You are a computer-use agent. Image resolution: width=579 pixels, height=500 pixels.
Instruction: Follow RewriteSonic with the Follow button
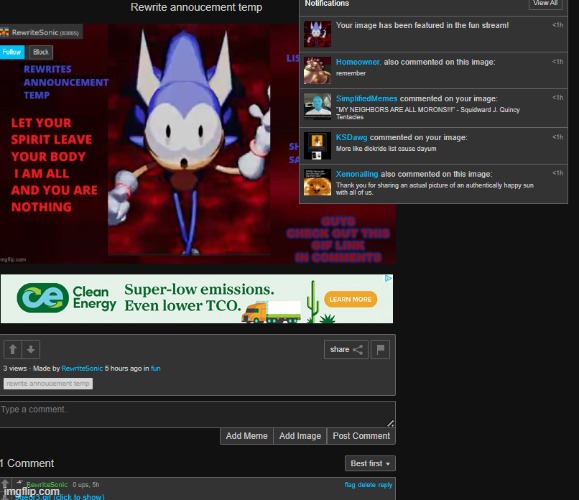click(12, 52)
